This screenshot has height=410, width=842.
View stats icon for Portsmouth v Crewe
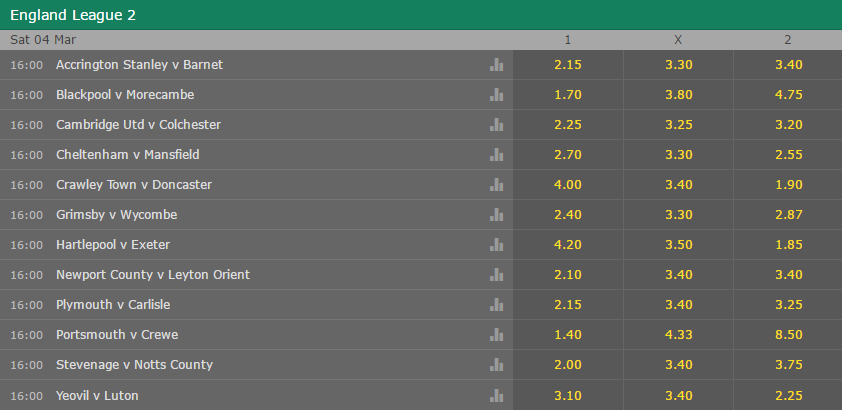click(496, 335)
